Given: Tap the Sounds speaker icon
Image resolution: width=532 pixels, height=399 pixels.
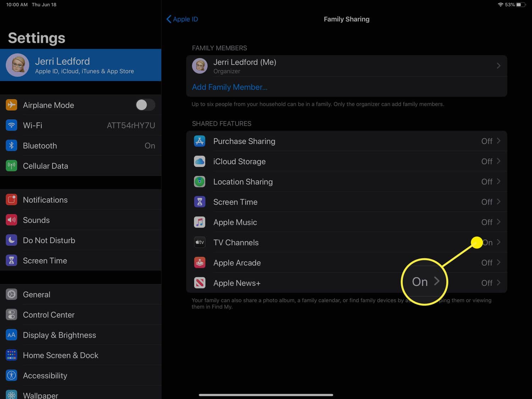Looking at the screenshot, I should 11,220.
